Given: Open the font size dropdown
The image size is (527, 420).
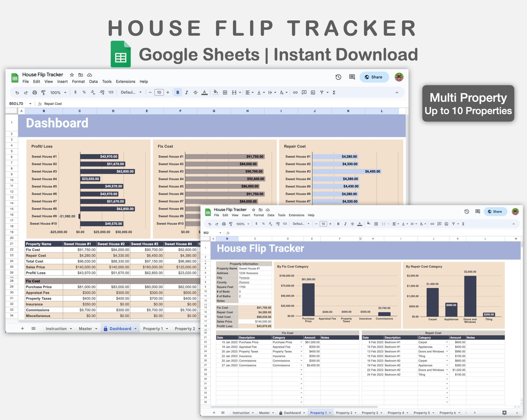Looking at the screenshot, I should click(159, 92).
